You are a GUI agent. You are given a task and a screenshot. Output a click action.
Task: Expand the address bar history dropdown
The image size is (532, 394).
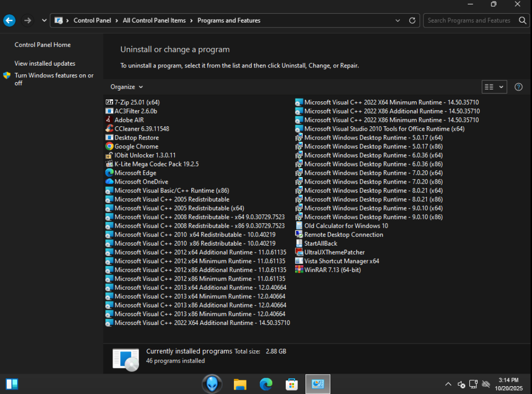point(398,21)
